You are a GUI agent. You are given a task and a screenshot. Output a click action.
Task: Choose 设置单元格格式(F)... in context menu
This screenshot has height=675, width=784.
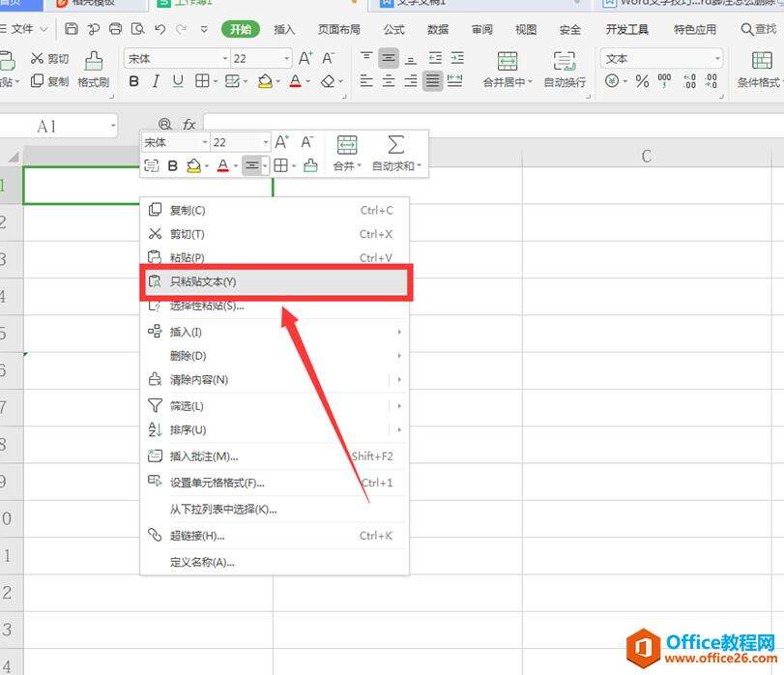tap(275, 483)
